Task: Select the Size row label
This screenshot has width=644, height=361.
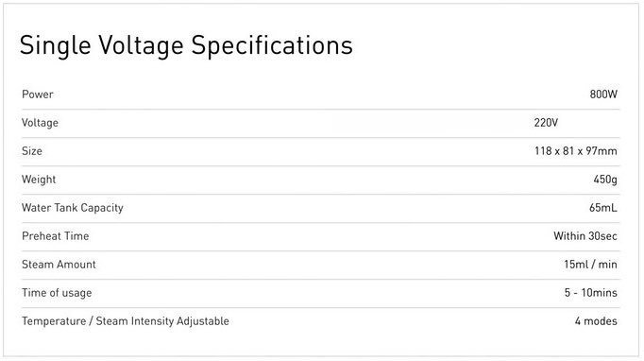Action: 31,151
